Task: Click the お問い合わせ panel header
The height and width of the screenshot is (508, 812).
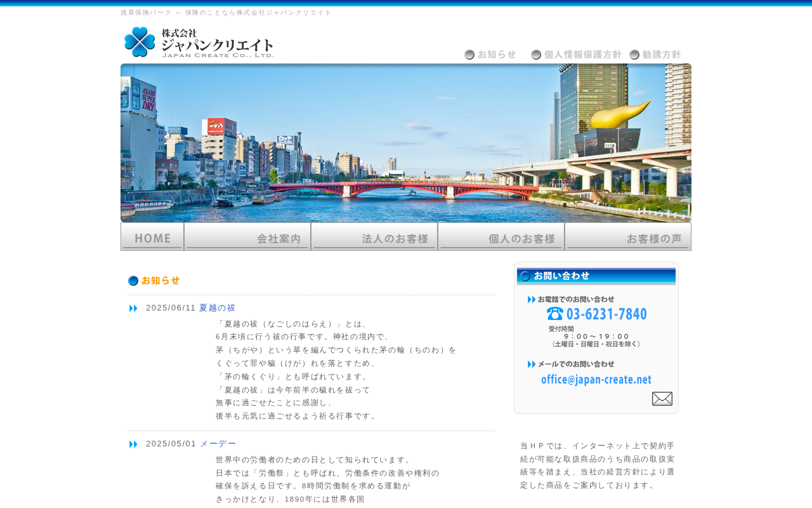Action: coord(596,276)
